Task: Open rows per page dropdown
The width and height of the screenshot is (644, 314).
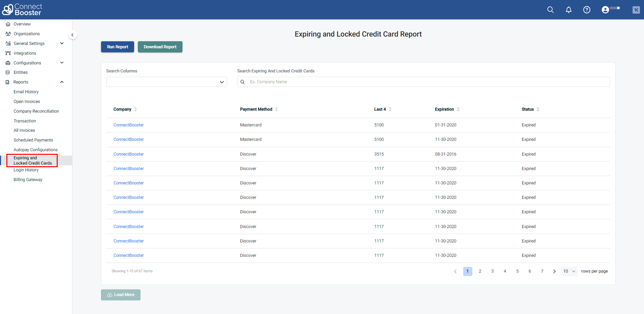Action: tap(569, 271)
